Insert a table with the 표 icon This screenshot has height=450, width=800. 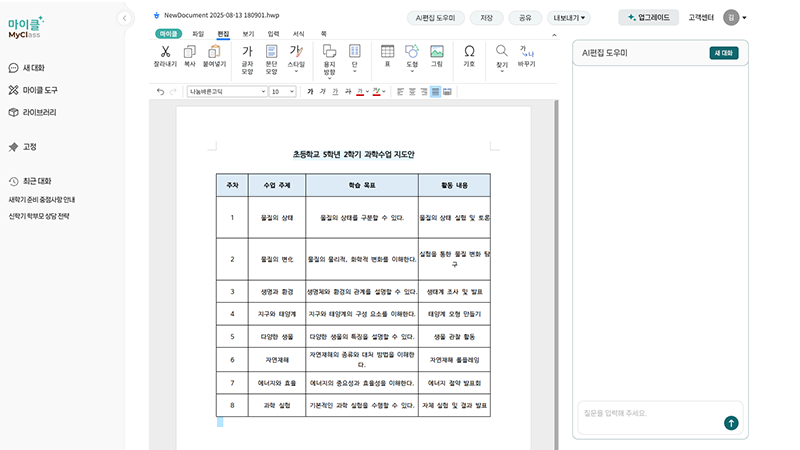pyautogui.click(x=387, y=52)
